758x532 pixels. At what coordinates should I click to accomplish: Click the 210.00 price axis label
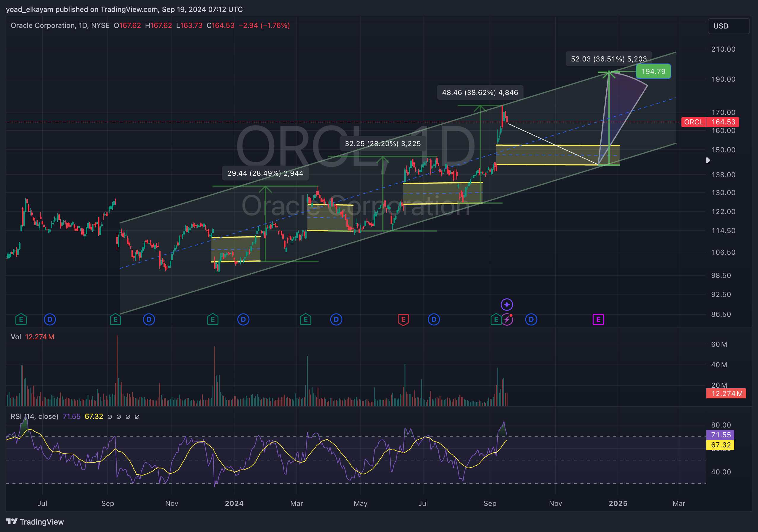click(723, 49)
